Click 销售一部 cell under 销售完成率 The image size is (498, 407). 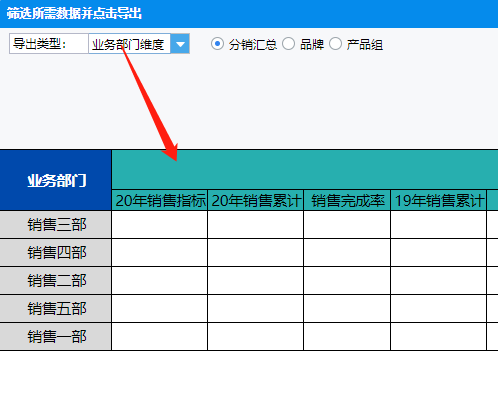coord(347,337)
